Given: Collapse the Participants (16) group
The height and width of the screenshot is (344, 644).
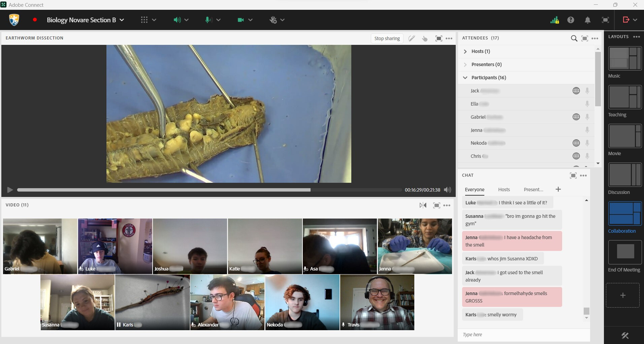Looking at the screenshot, I should click(465, 78).
